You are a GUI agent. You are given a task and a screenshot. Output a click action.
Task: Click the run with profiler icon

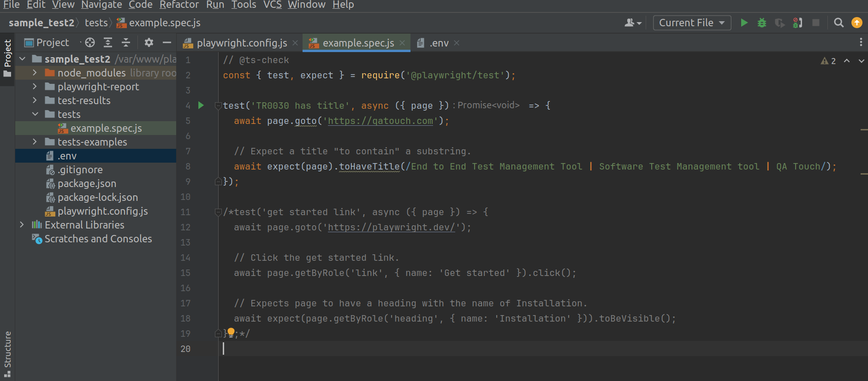(x=797, y=23)
